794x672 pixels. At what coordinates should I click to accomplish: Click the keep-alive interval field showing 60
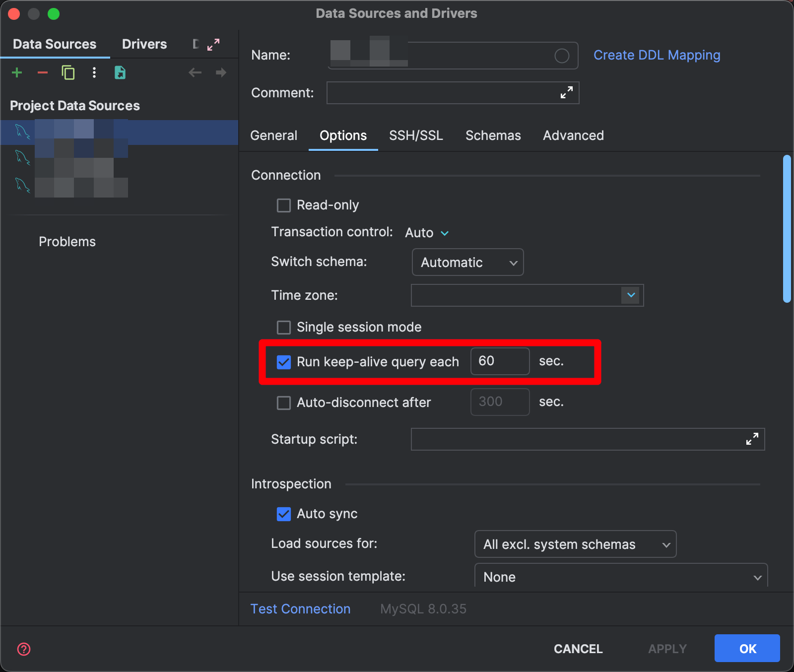point(499,361)
